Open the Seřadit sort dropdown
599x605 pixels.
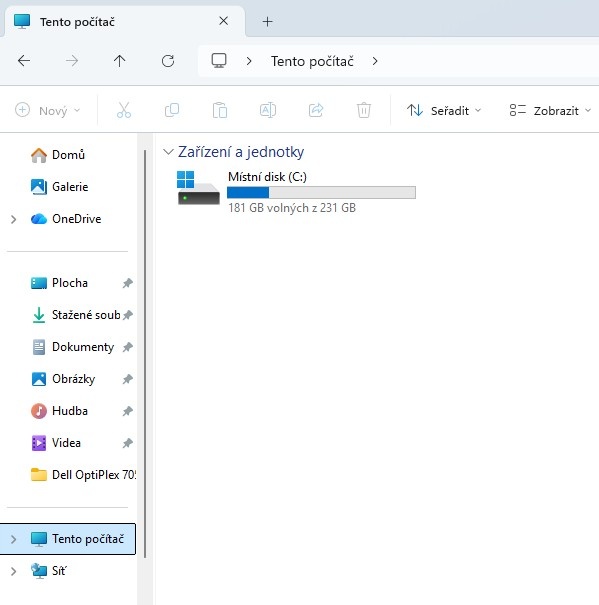(444, 111)
